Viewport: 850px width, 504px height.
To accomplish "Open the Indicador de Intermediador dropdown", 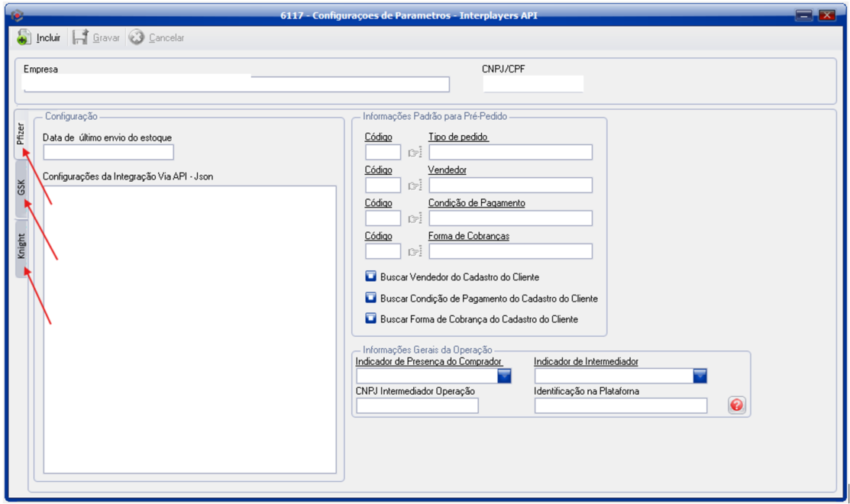I will (700, 376).
